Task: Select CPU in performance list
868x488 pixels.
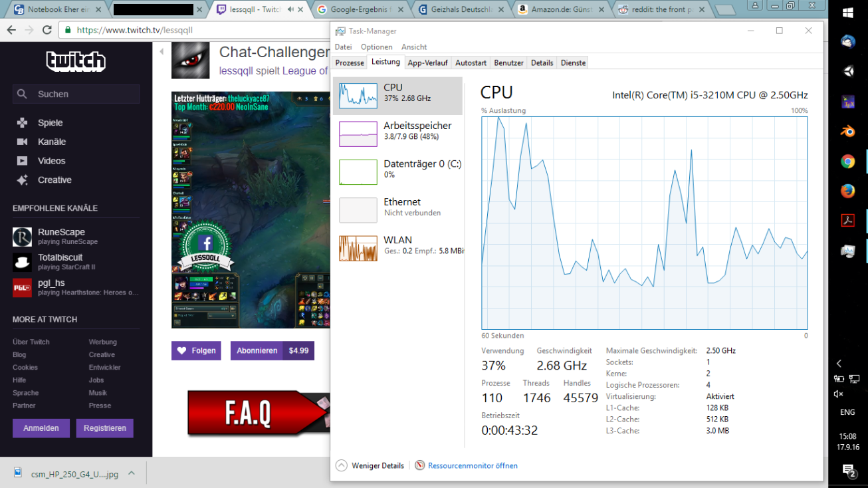Action: (x=397, y=96)
